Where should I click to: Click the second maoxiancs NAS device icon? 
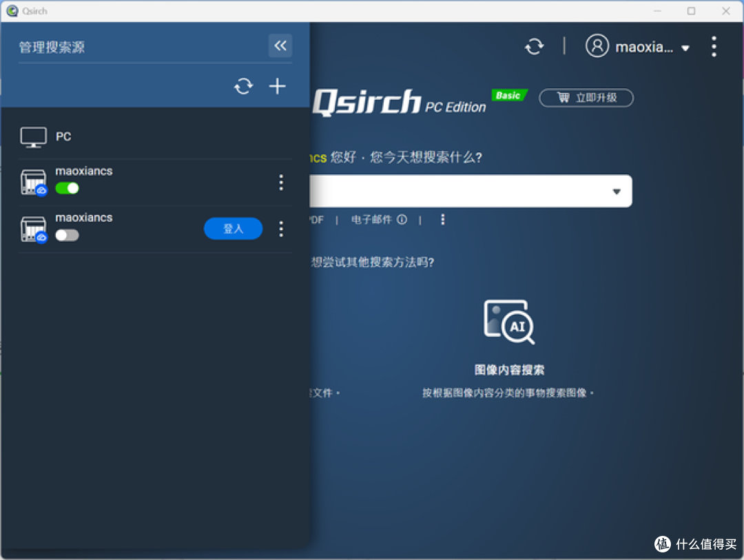pyautogui.click(x=34, y=229)
